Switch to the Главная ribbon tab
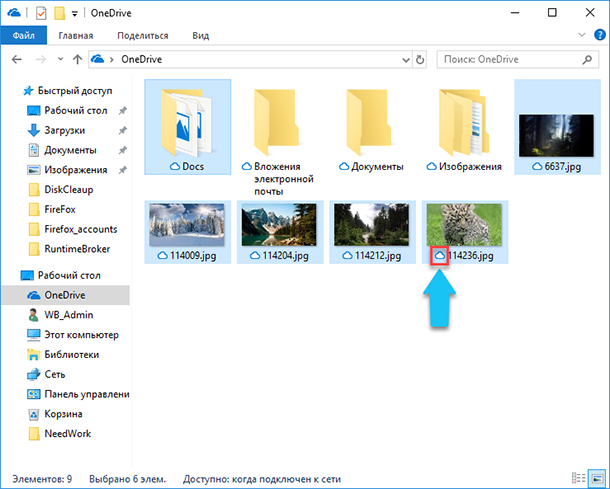The height and width of the screenshot is (489, 610). [x=76, y=36]
